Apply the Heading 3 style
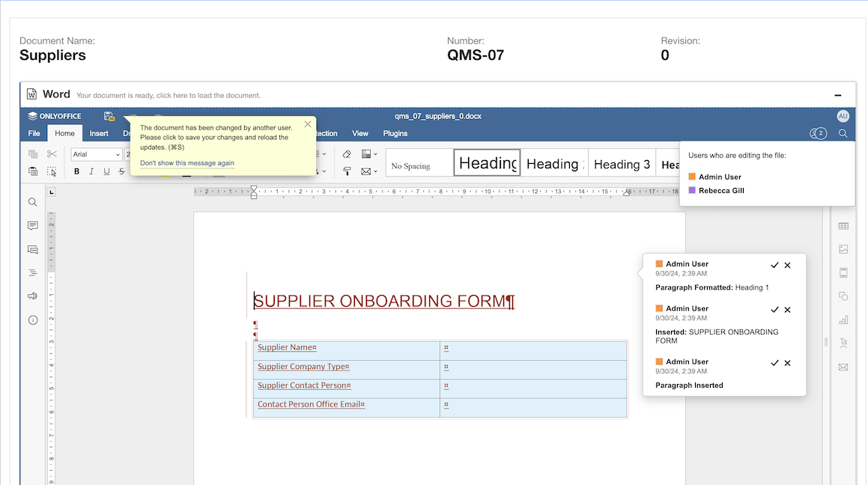868x485 pixels. tap(622, 163)
